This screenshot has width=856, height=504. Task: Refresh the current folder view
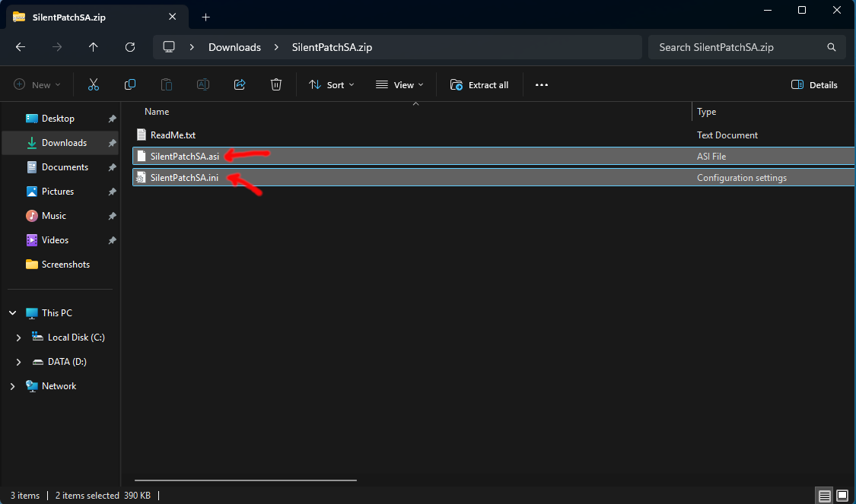130,47
